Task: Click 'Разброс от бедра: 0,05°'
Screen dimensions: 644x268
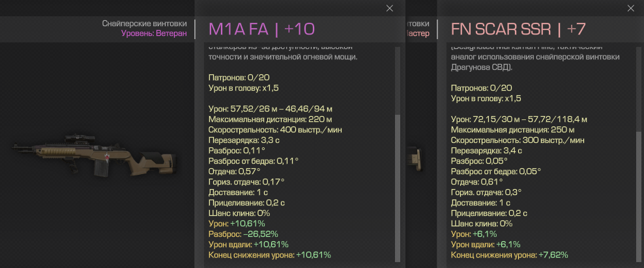Action: (x=496, y=171)
